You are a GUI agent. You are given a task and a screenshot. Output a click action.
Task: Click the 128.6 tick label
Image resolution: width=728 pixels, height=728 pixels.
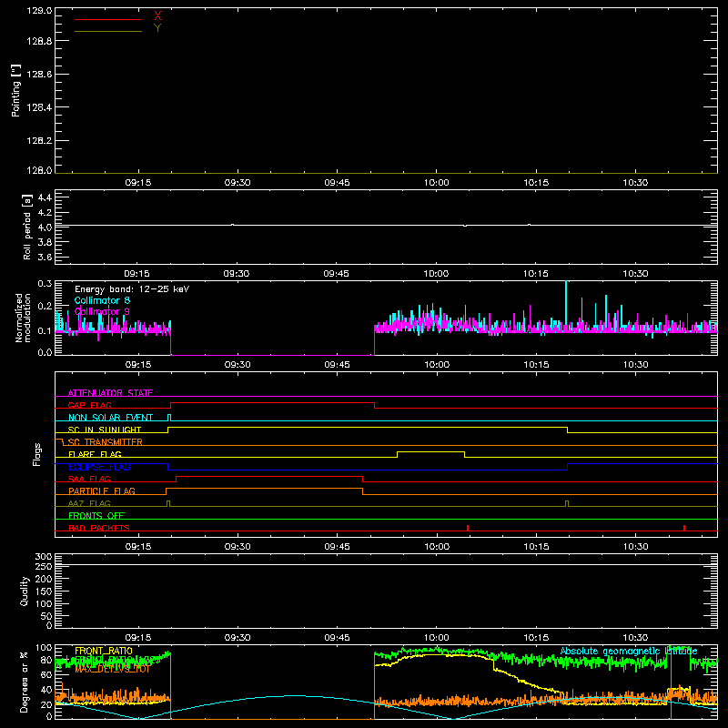pyautogui.click(x=39, y=75)
